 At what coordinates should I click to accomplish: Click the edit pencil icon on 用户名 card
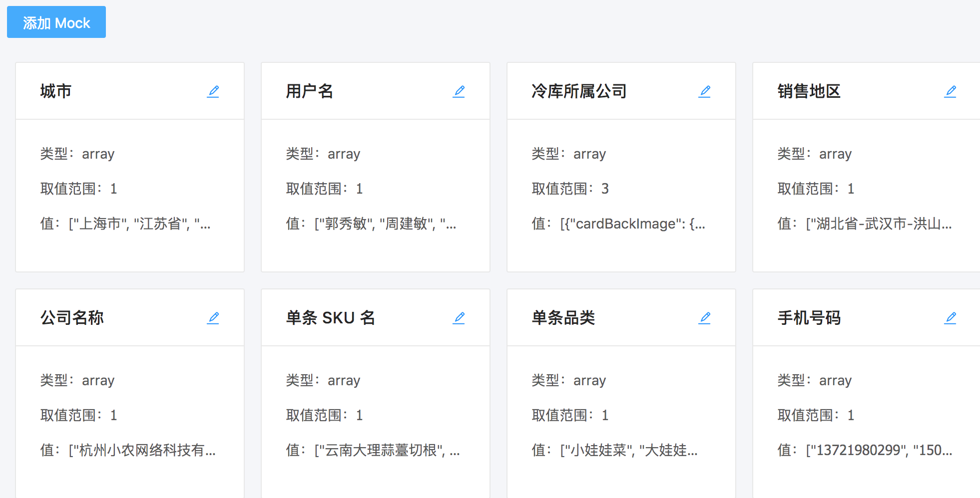click(x=460, y=91)
